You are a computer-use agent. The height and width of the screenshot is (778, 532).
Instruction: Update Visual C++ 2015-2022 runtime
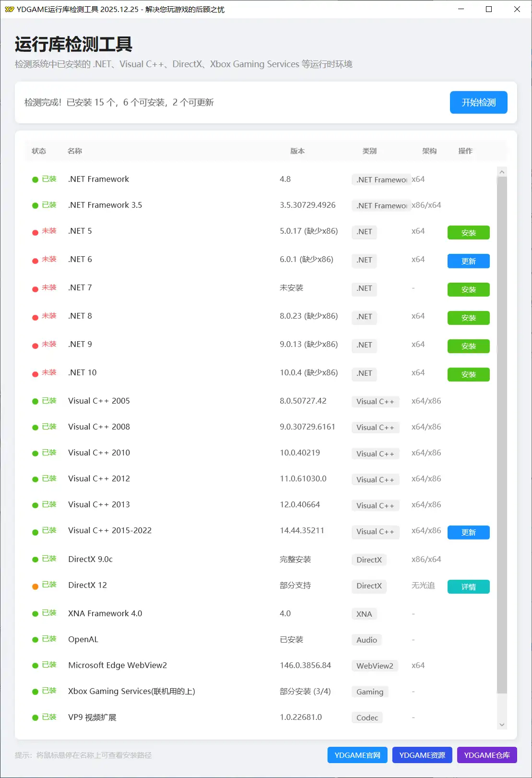(468, 532)
